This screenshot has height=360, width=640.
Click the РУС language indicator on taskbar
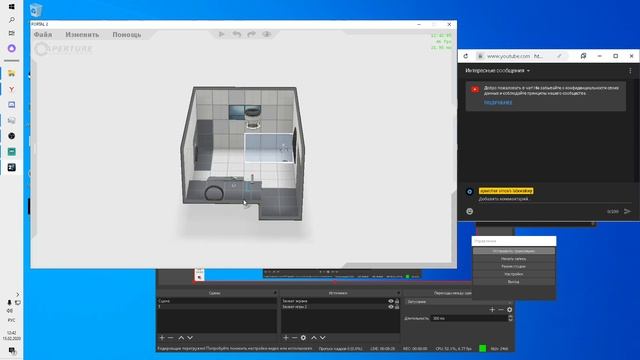click(11, 320)
